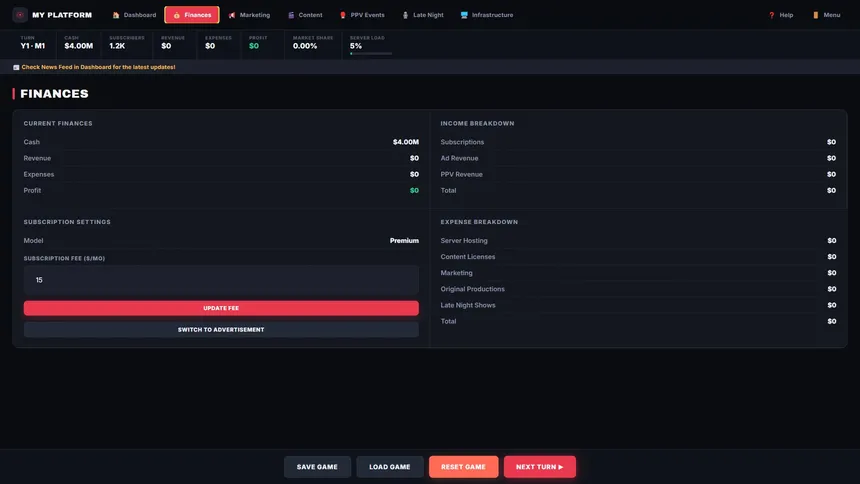Click the Cash $4.00M stat in top bar

coord(78,43)
